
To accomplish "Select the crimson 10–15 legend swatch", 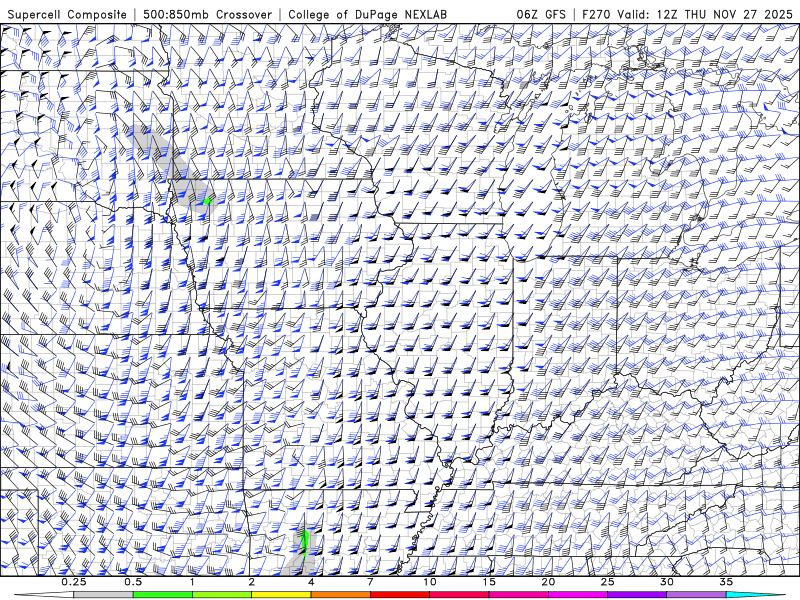I will (459, 595).
